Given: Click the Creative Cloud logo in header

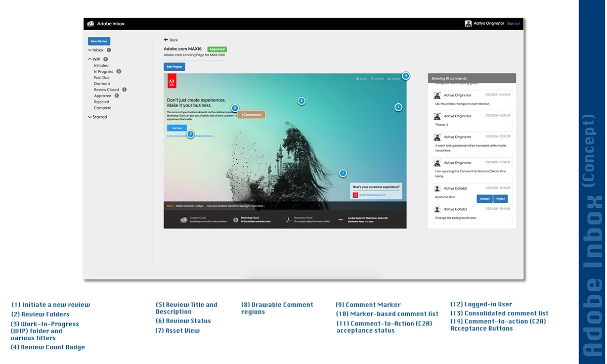Looking at the screenshot, I should [91, 24].
